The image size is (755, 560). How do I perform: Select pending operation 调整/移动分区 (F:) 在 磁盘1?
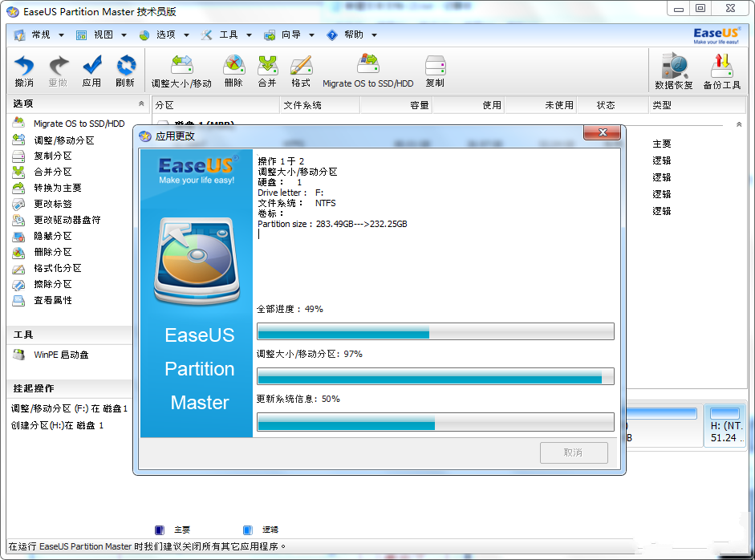69,408
